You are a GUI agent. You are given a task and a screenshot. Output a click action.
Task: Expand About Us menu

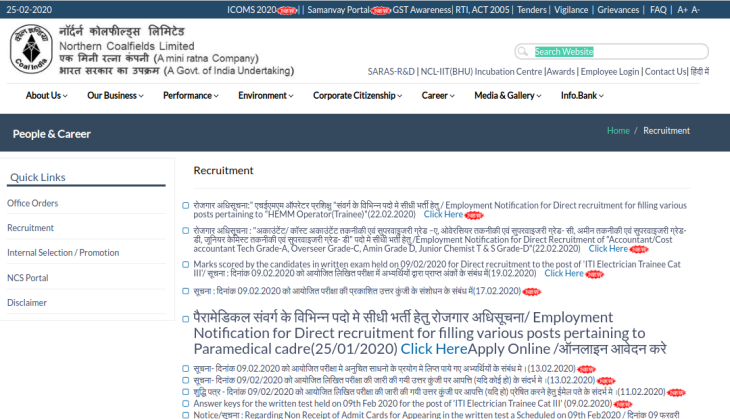47,95
